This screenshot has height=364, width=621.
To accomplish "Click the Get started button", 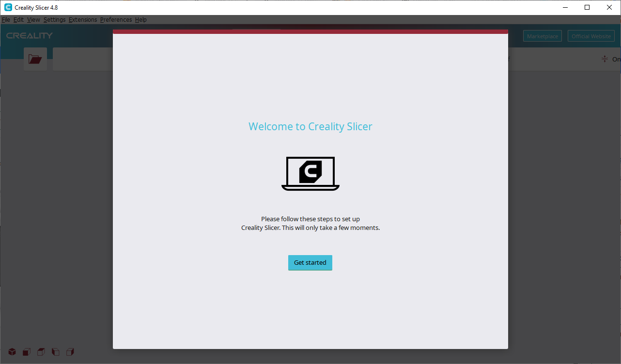I will point(310,262).
